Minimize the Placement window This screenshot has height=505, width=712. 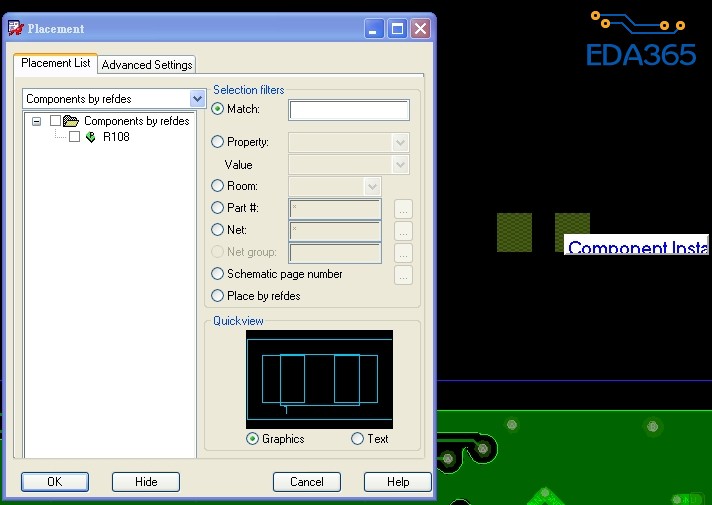click(x=374, y=29)
